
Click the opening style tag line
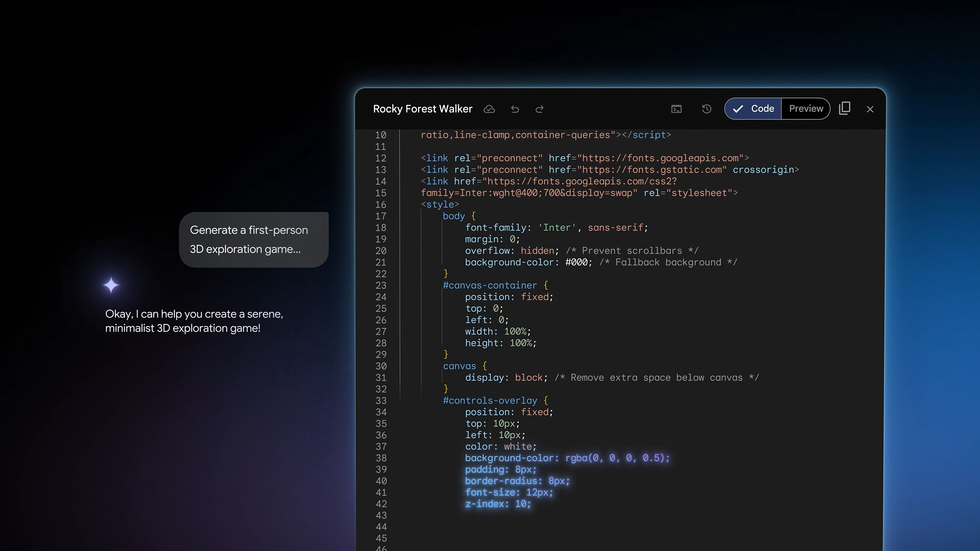click(x=440, y=205)
